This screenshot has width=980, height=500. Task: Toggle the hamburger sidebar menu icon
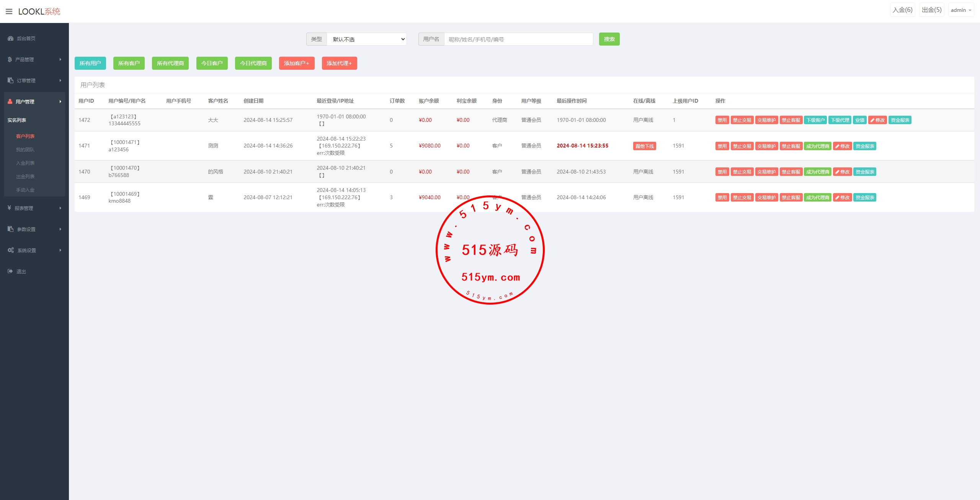[x=9, y=11]
